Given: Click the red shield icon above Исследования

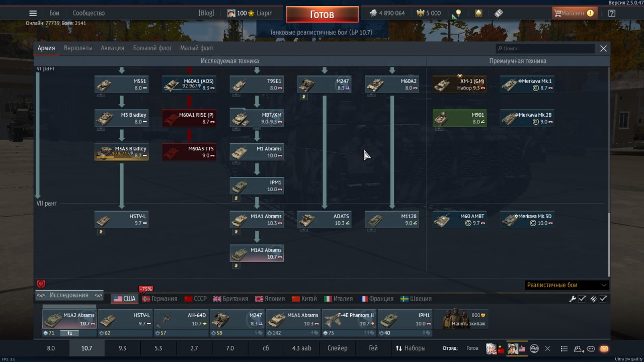Looking at the screenshot, I should 41,284.
